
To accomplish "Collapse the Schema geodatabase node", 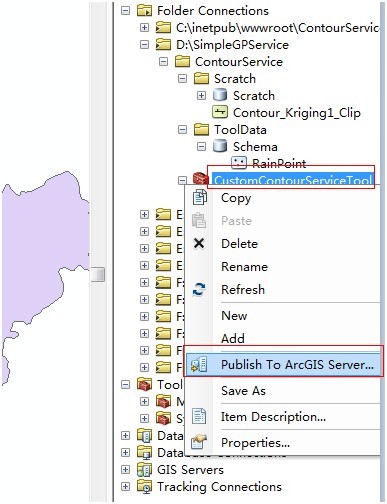I will (201, 146).
